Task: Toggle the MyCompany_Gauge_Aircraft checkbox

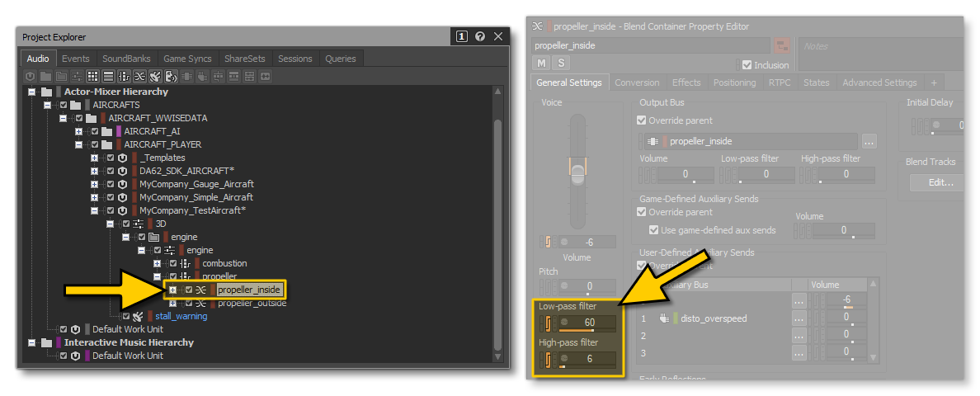Action: pos(111,184)
